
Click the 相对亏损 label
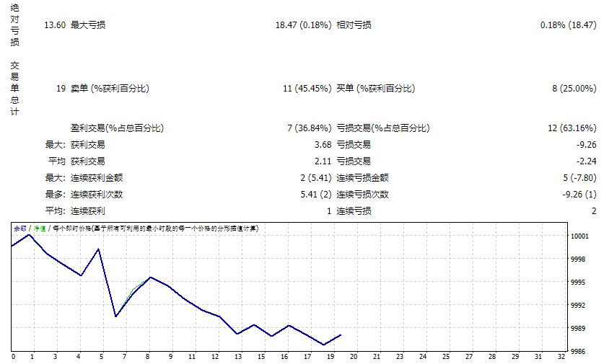click(x=354, y=25)
